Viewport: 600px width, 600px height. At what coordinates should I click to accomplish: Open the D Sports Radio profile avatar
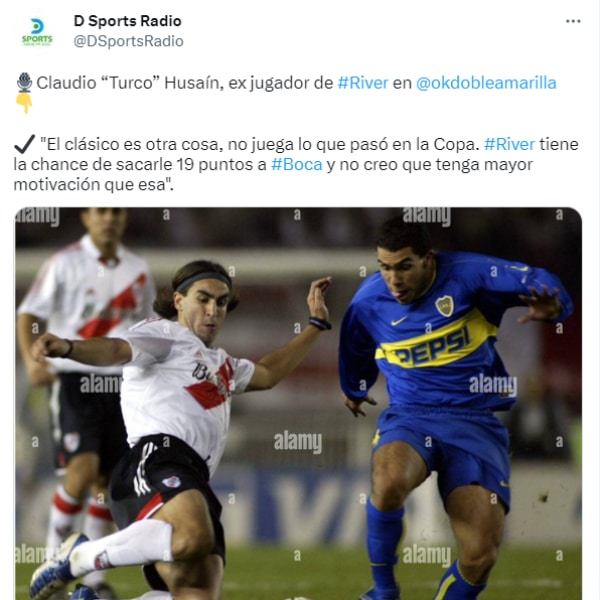pyautogui.click(x=37, y=31)
